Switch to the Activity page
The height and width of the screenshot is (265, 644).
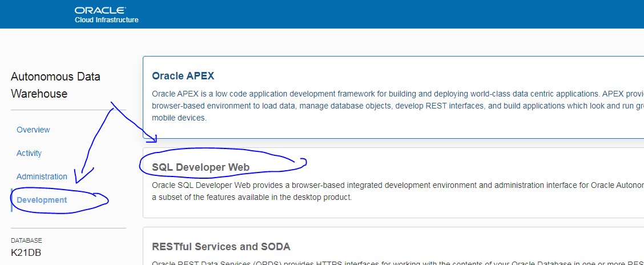[29, 153]
